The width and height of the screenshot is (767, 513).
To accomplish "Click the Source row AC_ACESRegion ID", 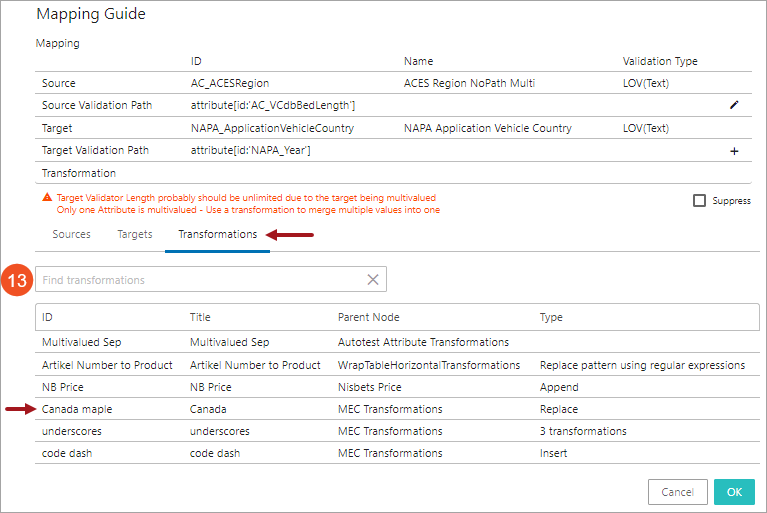I will pyautogui.click(x=230, y=83).
